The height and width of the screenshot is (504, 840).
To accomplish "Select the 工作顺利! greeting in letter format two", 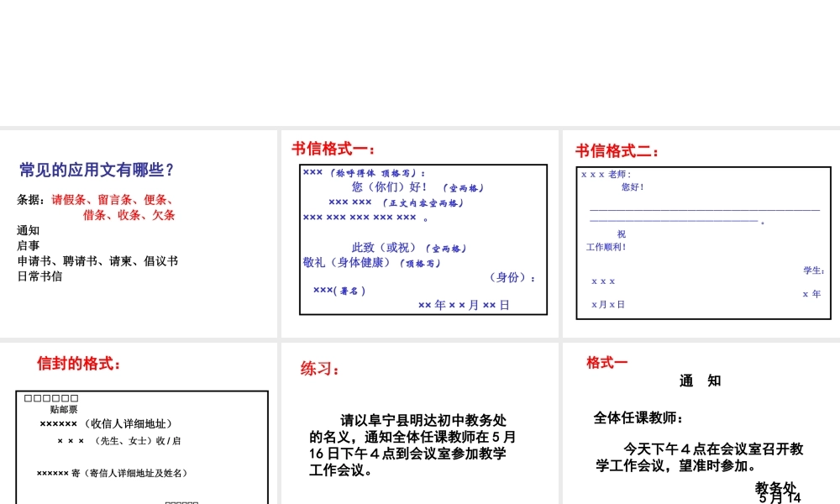I will (605, 247).
